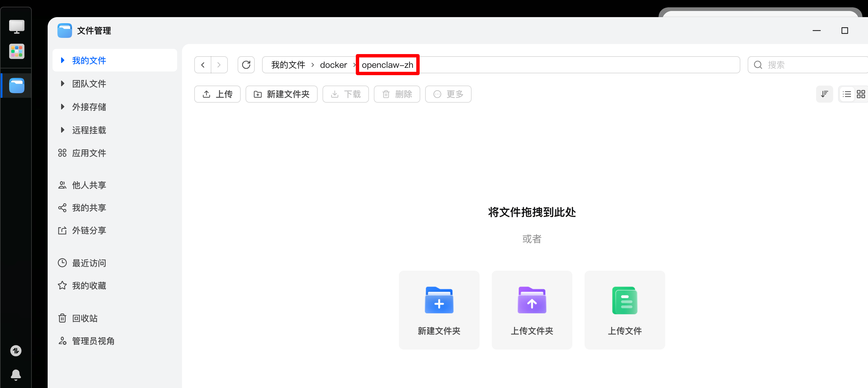Navigate to docker in the breadcrumb
Image resolution: width=868 pixels, height=388 pixels.
pos(333,65)
